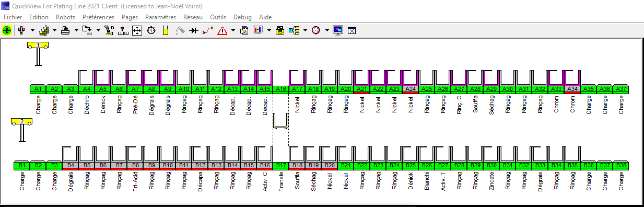The height and width of the screenshot is (207, 644).
Task: Click the stopwatch timer icon
Action: point(151,30)
